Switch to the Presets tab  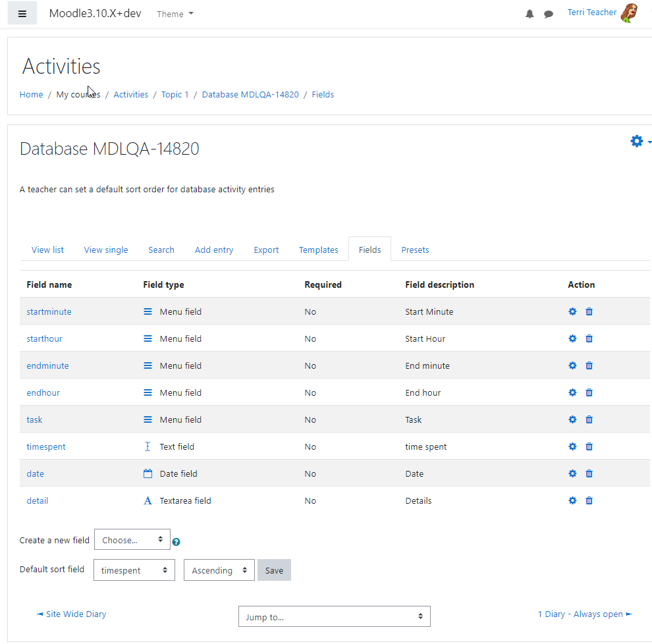tap(415, 250)
